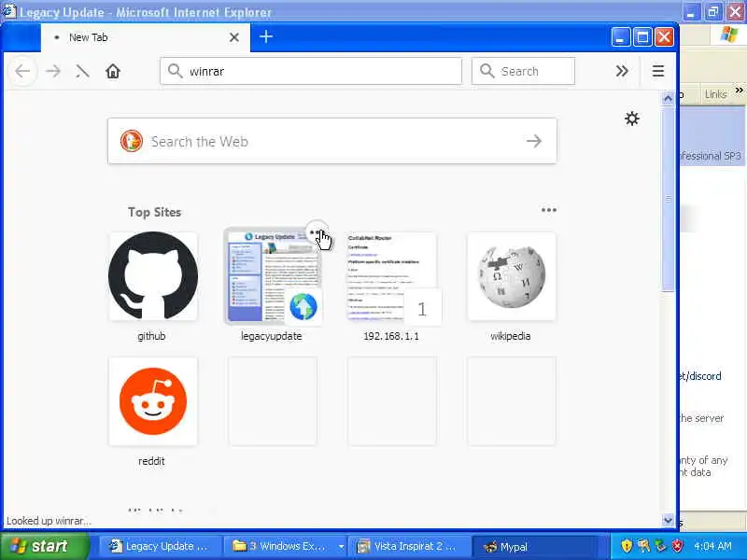Open the legacyupdate top site tile

[x=272, y=276]
